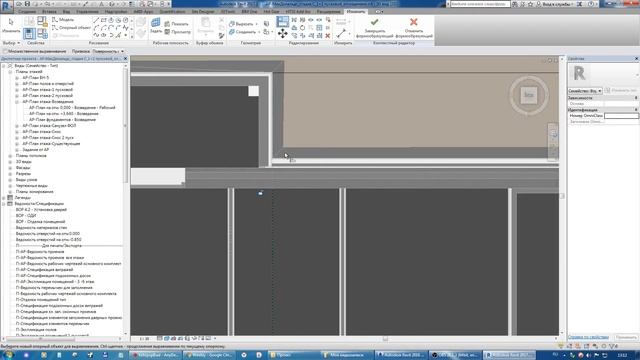Open the Вставка ribbon tab

[49, 12]
